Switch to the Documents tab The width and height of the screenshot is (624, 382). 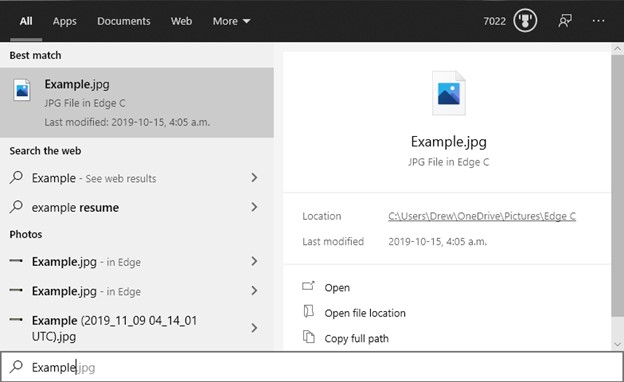(124, 21)
